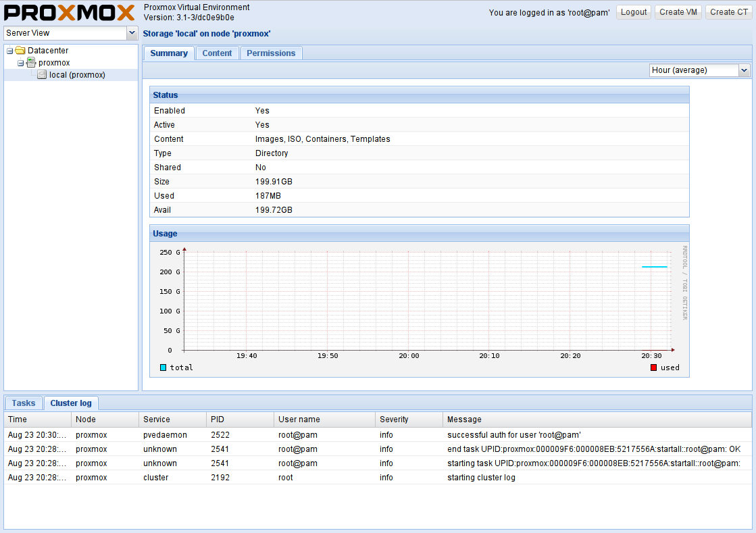Click the 200 G axis label
The height and width of the screenshot is (533, 756).
pos(170,272)
